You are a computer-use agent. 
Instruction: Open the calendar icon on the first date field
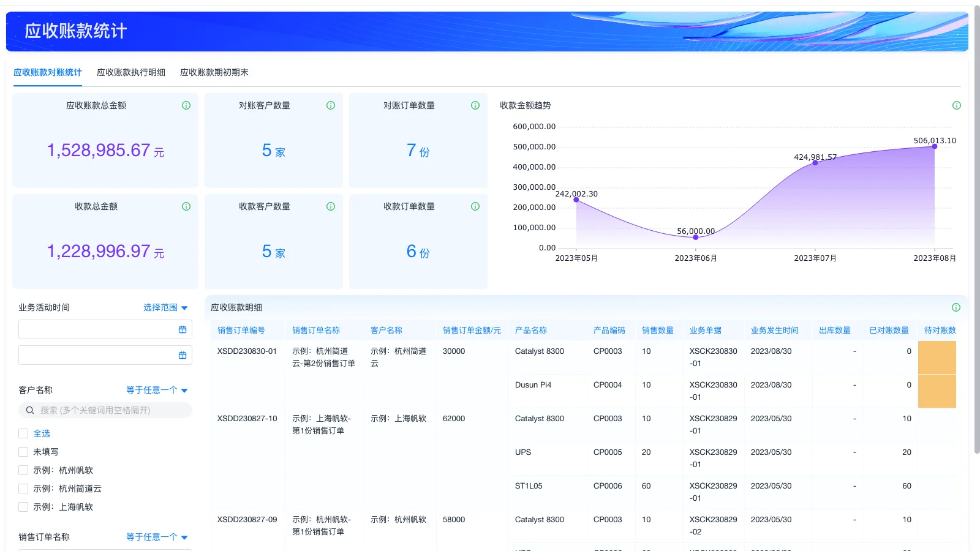(x=182, y=329)
